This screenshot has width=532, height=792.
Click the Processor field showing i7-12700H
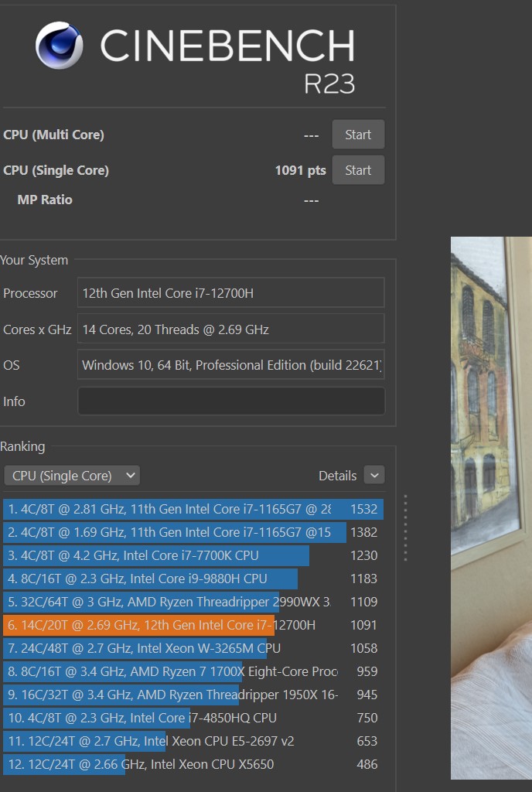coord(230,292)
